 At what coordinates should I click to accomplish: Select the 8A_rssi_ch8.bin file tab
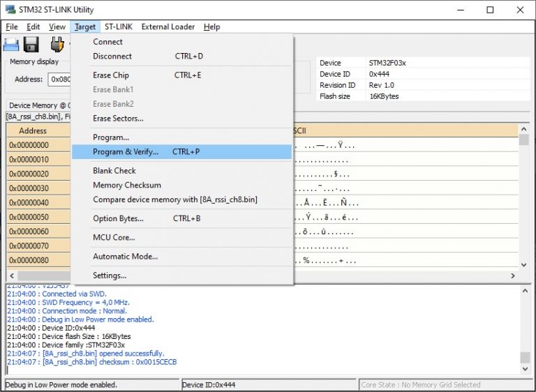pos(38,116)
